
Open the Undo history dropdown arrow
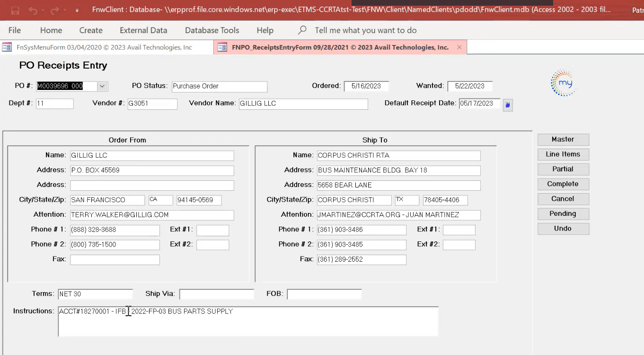coord(42,10)
